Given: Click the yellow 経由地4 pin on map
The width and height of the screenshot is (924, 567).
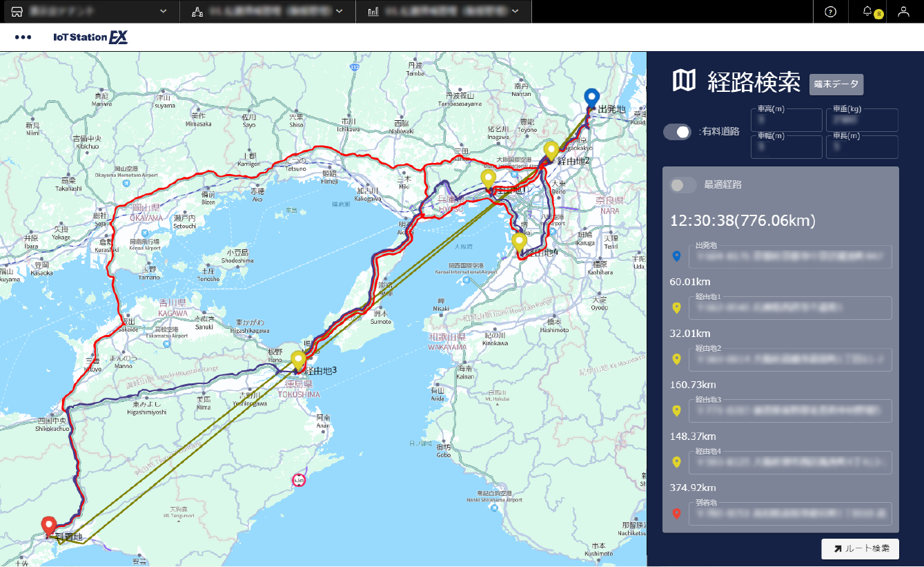Looking at the screenshot, I should (519, 243).
